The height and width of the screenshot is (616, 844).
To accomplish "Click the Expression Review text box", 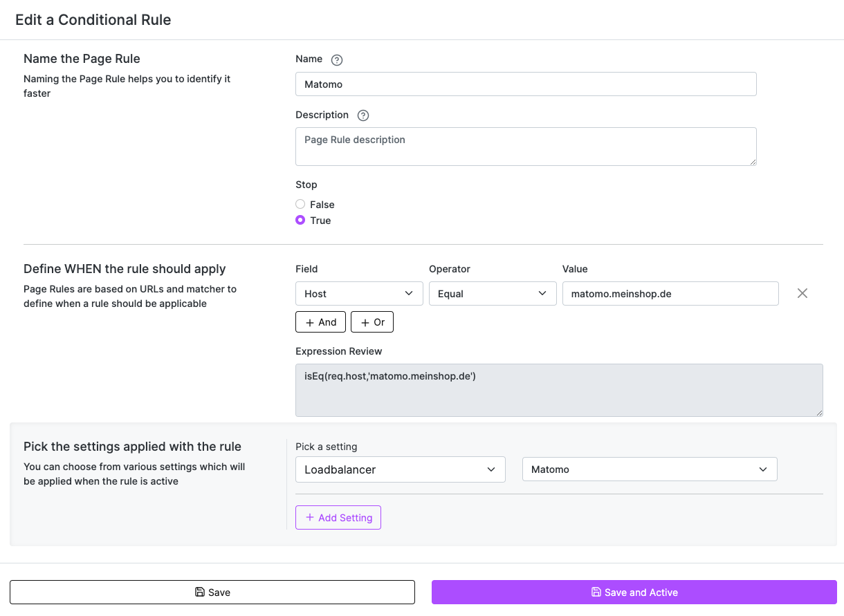I will (559, 390).
